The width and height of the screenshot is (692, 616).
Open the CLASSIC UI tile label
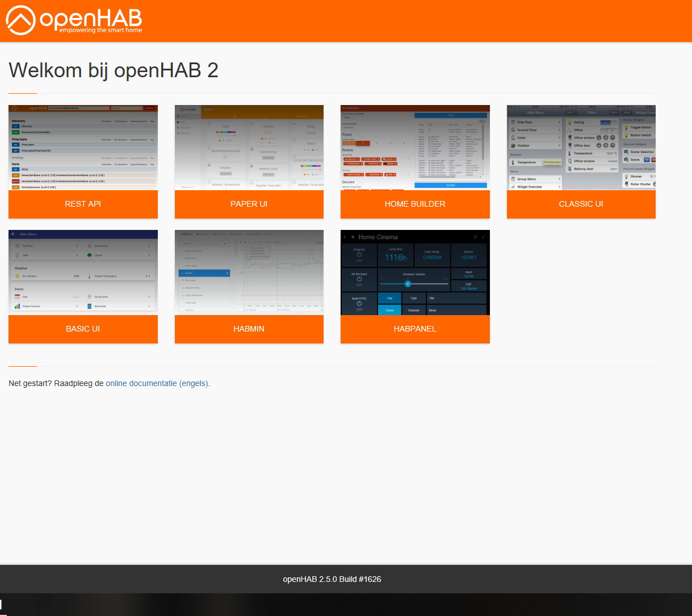[581, 204]
